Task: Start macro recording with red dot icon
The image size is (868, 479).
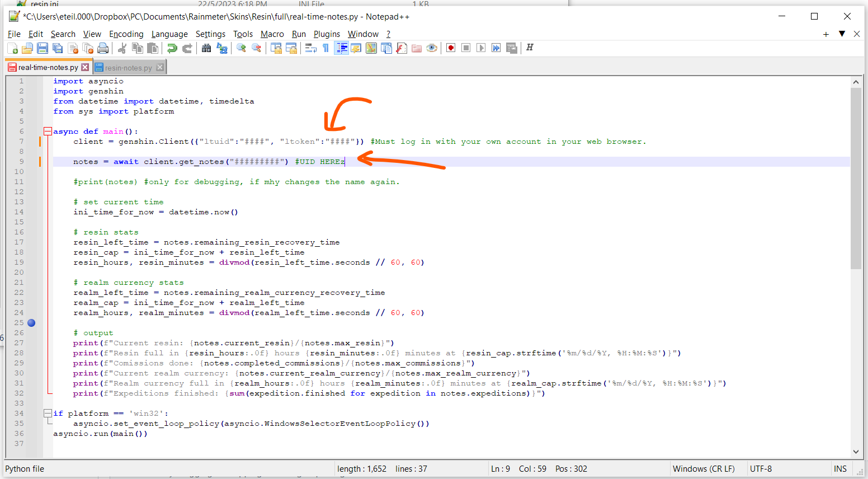Action: (451, 48)
